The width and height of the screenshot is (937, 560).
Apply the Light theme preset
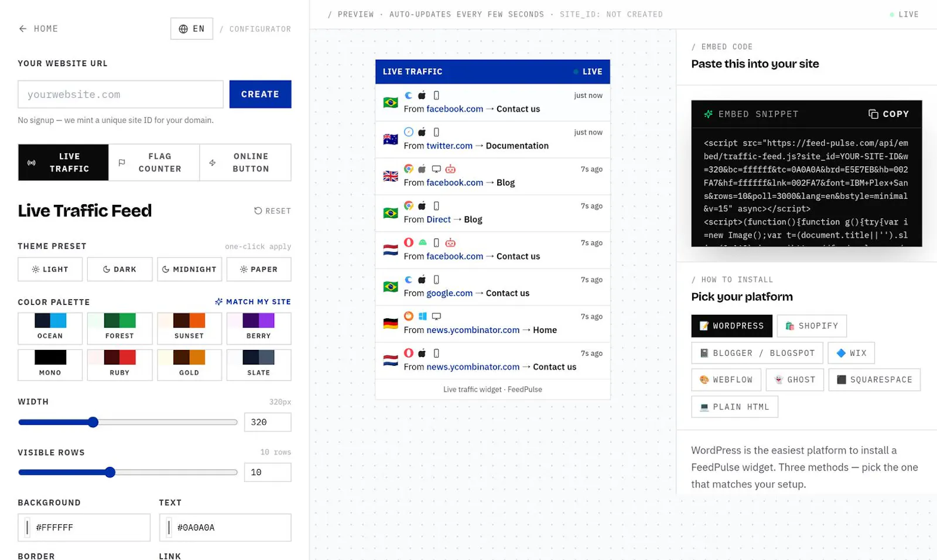50,269
